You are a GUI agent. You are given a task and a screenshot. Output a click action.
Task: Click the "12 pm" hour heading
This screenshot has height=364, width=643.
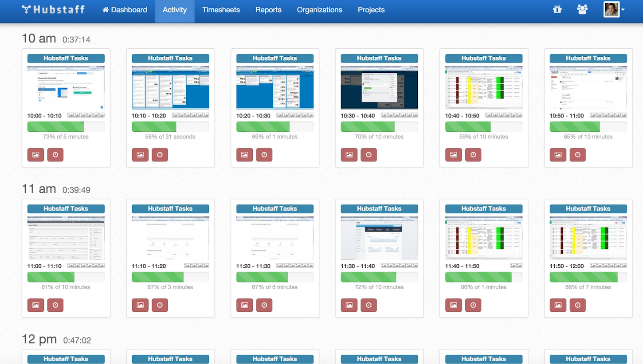39,340
